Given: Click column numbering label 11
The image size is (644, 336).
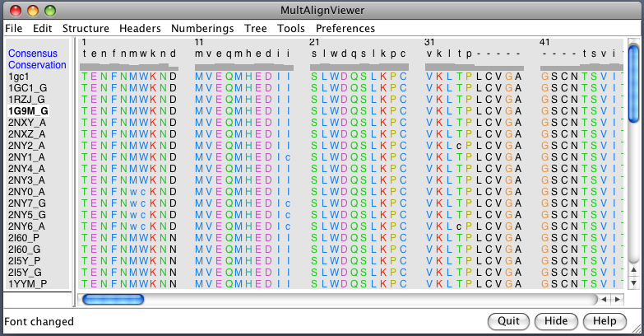Looking at the screenshot, I should coord(199,42).
